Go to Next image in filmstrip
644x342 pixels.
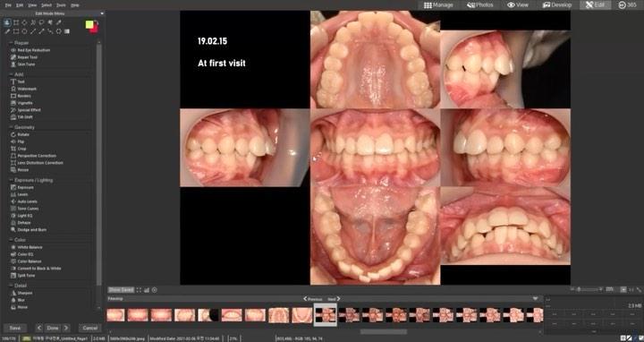click(x=334, y=299)
